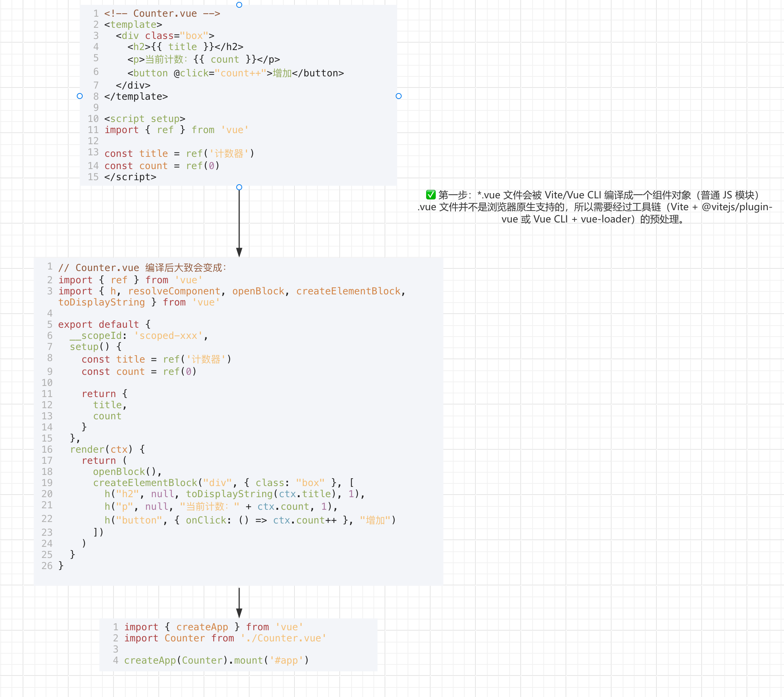Click the button @click line in the template
Image resolution: width=784 pixels, height=697 pixels.
(235, 73)
